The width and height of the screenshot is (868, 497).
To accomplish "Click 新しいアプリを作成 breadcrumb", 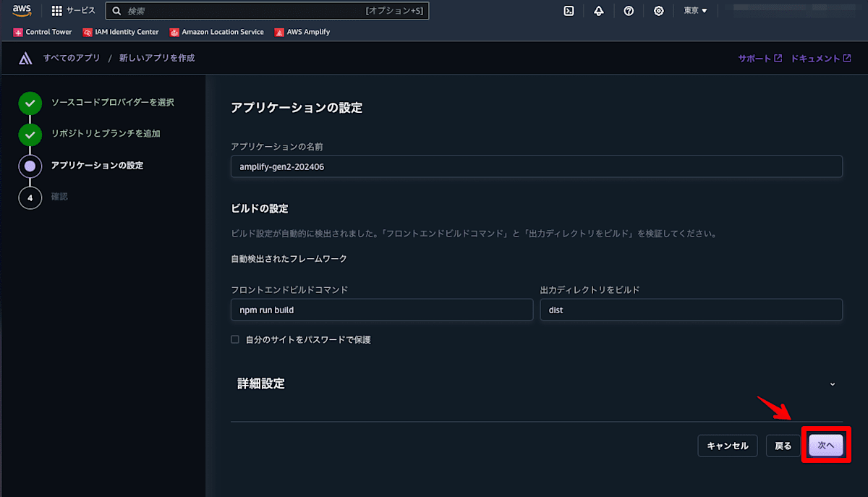I will pos(157,58).
